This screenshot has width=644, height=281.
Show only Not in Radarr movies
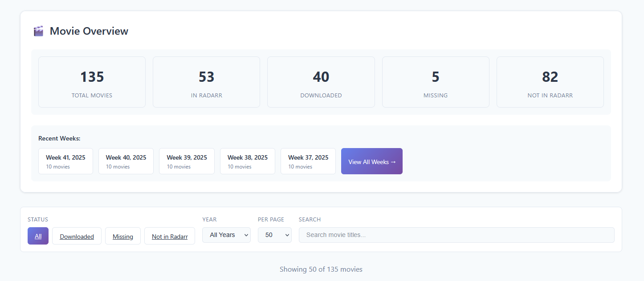pyautogui.click(x=170, y=236)
